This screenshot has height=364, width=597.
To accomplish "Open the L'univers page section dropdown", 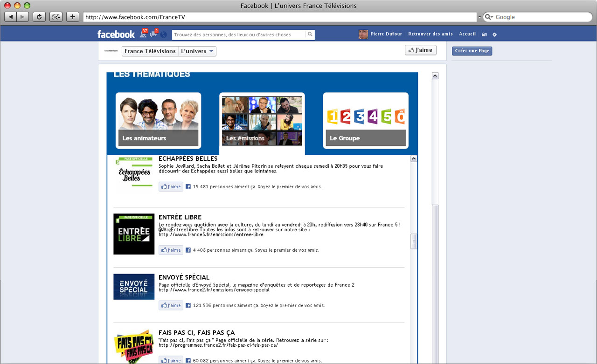I will coord(197,51).
